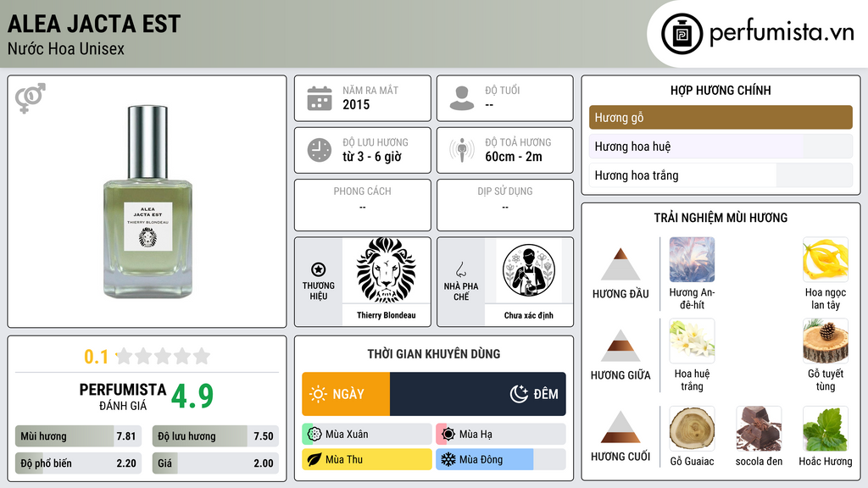Click the Hợp hương chính heading

coord(721,90)
